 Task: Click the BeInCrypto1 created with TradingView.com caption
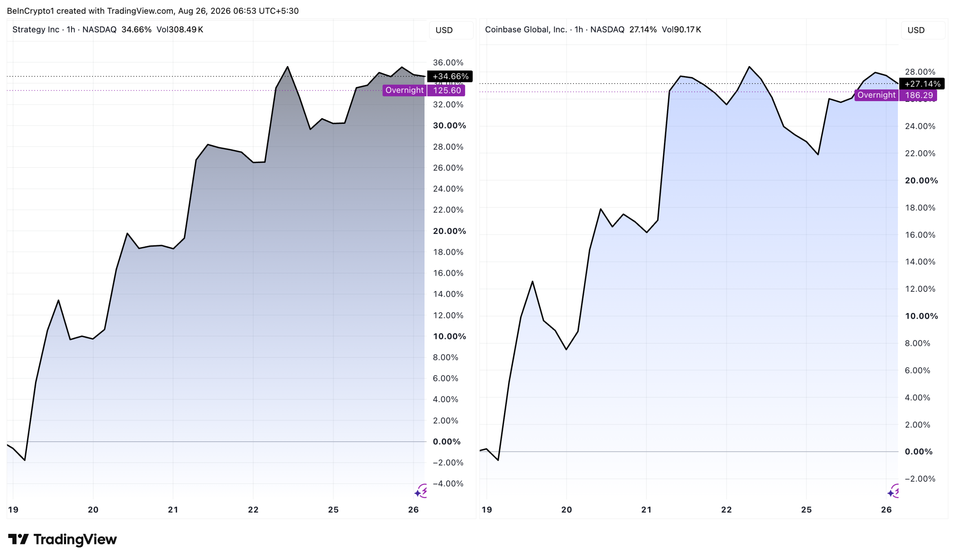coord(153,11)
